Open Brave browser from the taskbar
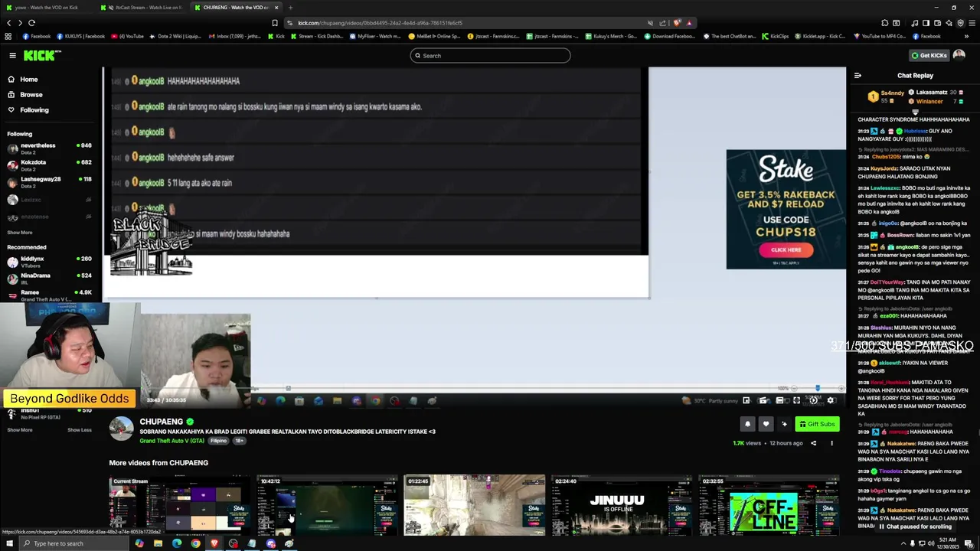The width and height of the screenshot is (980, 551). [214, 543]
